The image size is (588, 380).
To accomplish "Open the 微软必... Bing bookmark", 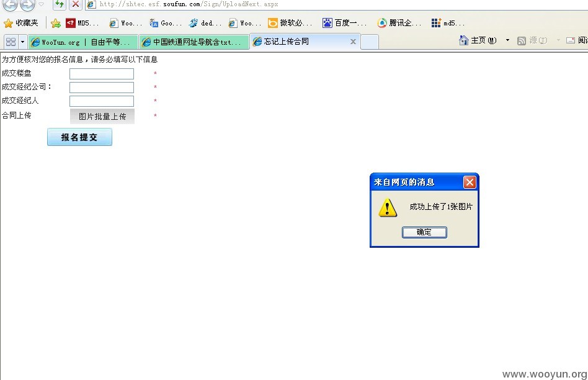I will (290, 23).
